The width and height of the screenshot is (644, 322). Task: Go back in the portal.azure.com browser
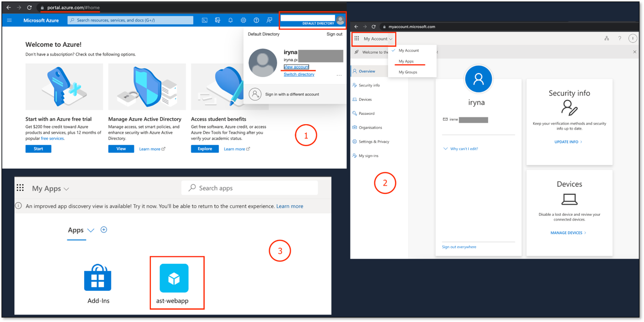coord(8,8)
